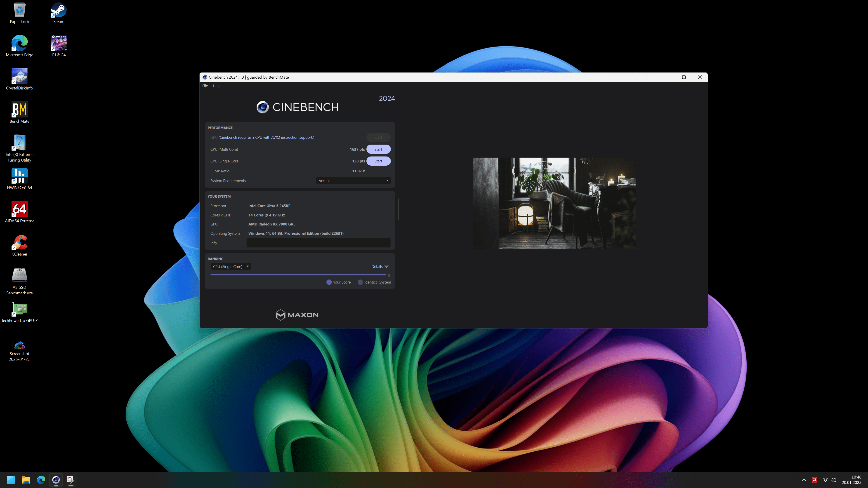This screenshot has width=868, height=488.
Task: Click the MP Ratio 11.87 x value
Action: [359, 171]
